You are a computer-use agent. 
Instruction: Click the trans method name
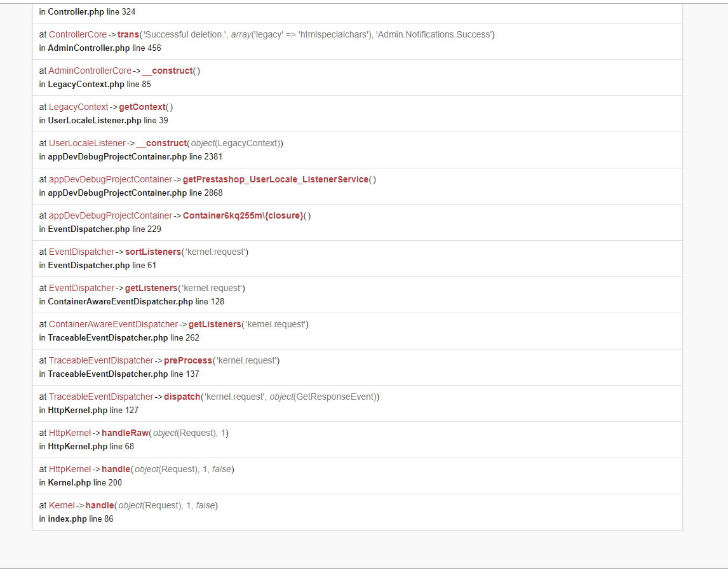(x=128, y=34)
